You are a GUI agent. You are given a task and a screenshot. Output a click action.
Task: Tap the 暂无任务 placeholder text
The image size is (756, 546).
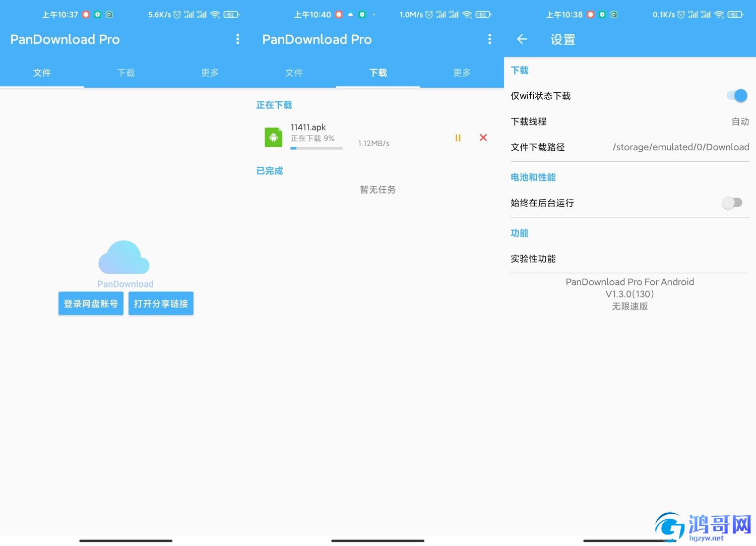(378, 190)
